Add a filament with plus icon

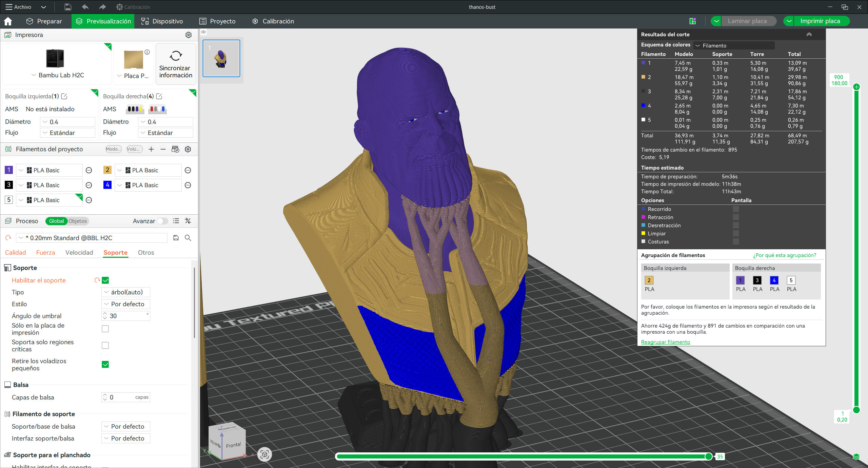[x=151, y=149]
